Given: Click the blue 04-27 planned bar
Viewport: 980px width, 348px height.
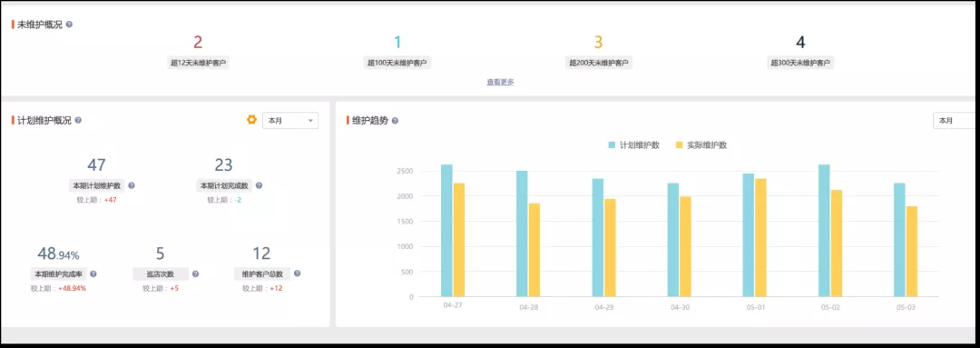Looking at the screenshot, I should tap(446, 230).
